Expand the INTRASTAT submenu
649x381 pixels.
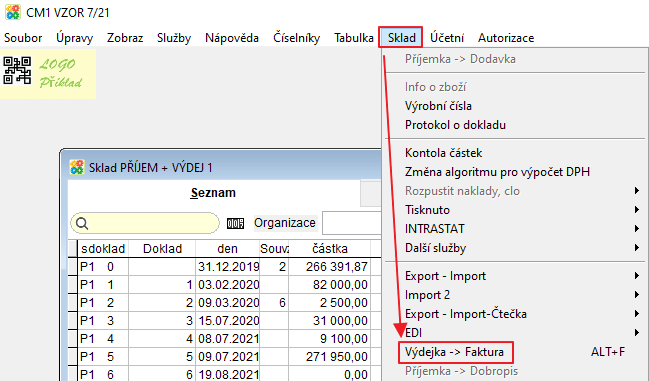pos(515,229)
